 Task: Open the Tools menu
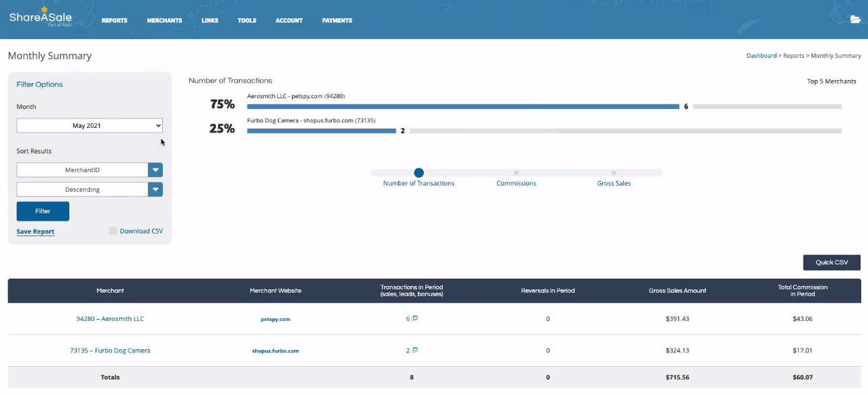[x=247, y=21]
